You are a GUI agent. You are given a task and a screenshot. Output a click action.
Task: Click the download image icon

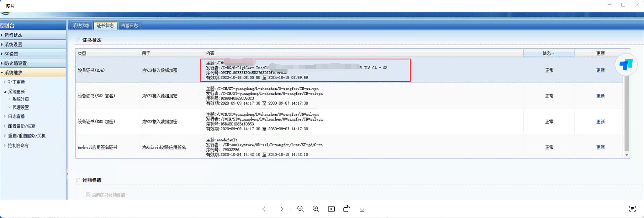click(362, 209)
